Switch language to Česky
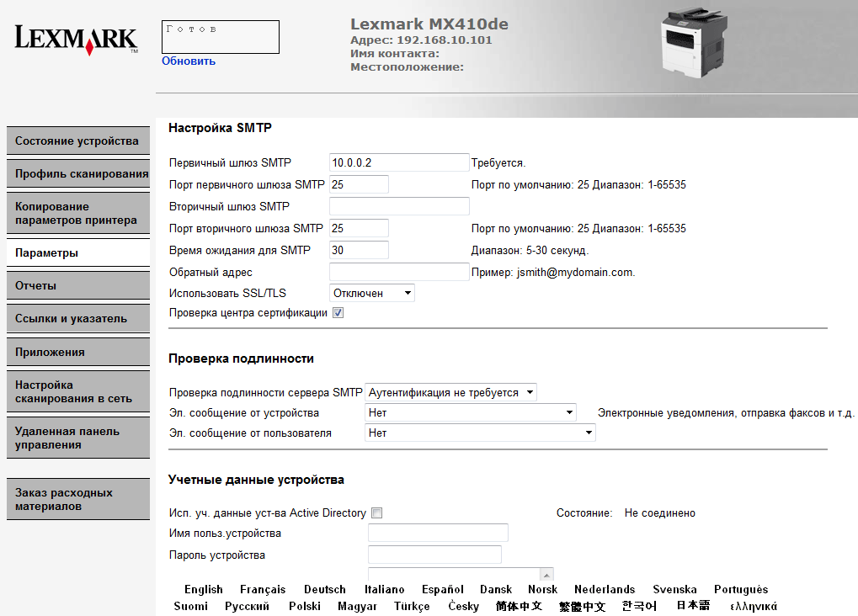 tap(463, 606)
